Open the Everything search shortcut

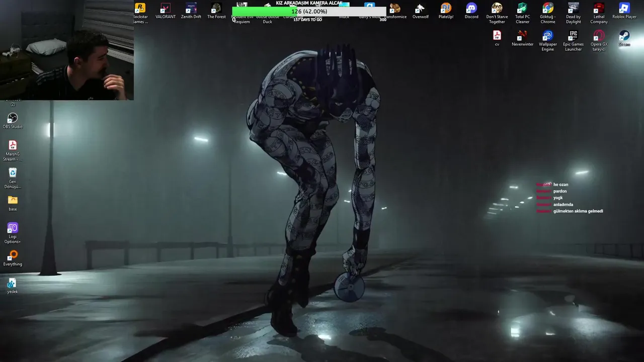(13, 258)
